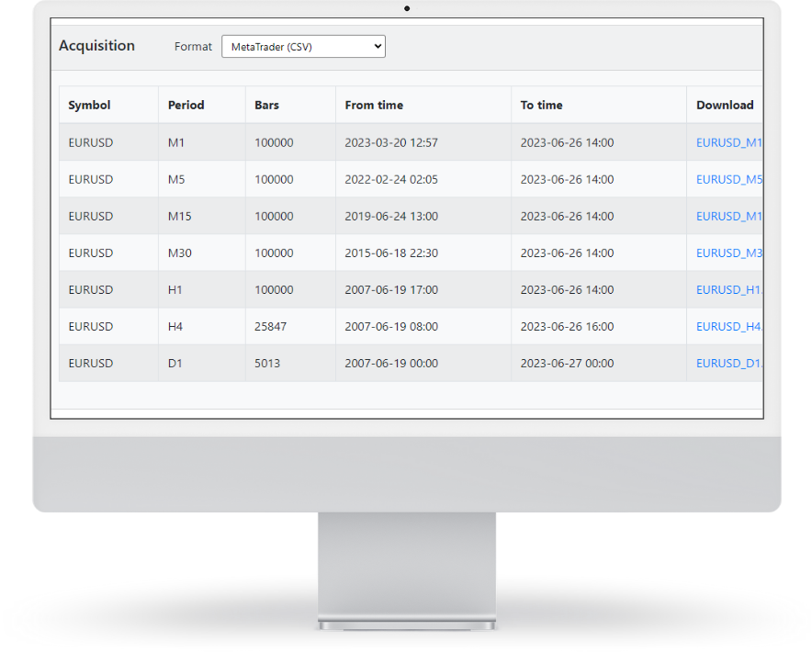Select the H4 row bars value 25847
This screenshot has height=652, width=812.
(x=274, y=326)
